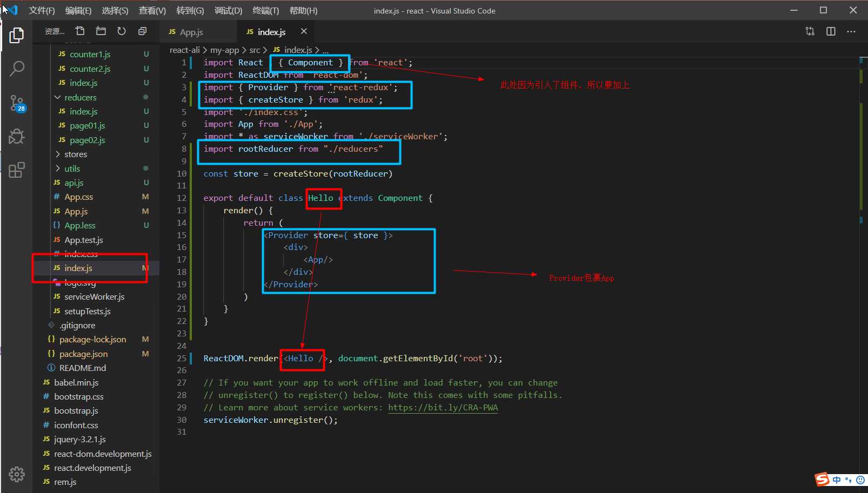
Task: Split the editor to the right
Action: coord(831,31)
